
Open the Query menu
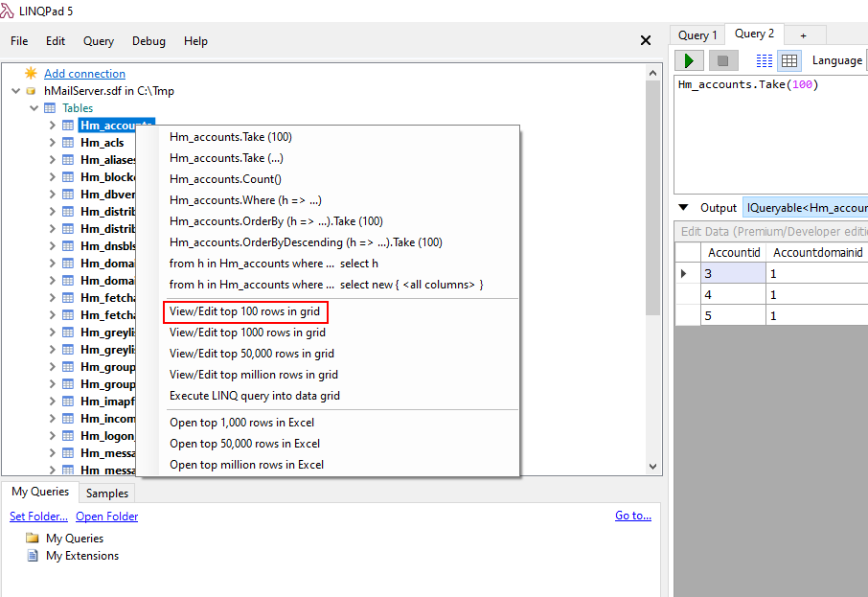(99, 41)
